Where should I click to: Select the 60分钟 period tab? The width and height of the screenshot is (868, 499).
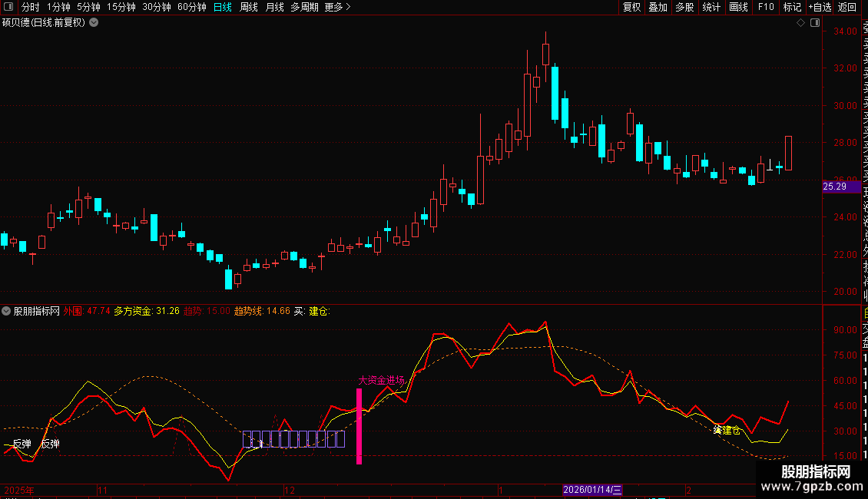(192, 7)
